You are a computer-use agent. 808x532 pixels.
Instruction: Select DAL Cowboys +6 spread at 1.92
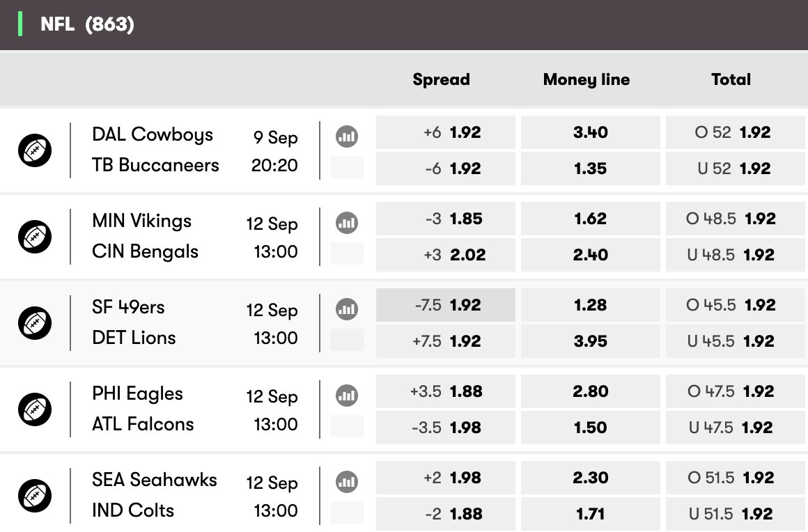[x=446, y=132]
